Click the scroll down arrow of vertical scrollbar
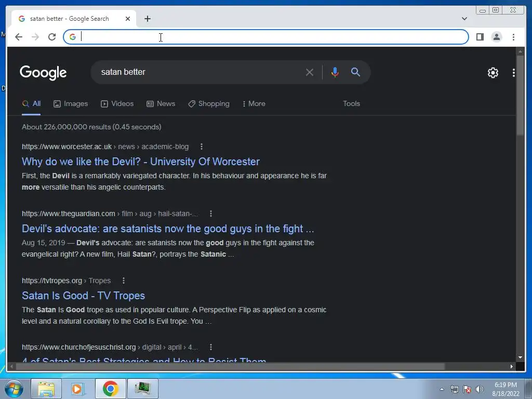This screenshot has height=399, width=532. tap(520, 357)
